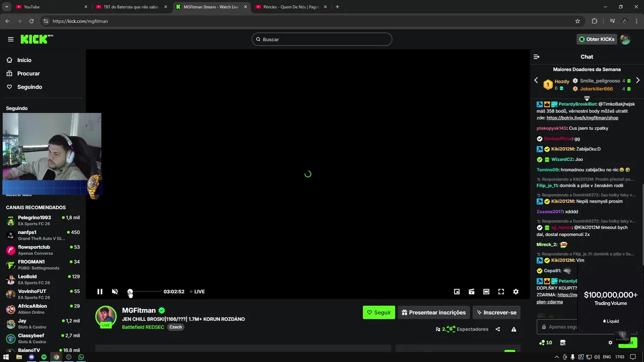Open chat settings gear
Viewport: 644px width, 362px height.
610,342
